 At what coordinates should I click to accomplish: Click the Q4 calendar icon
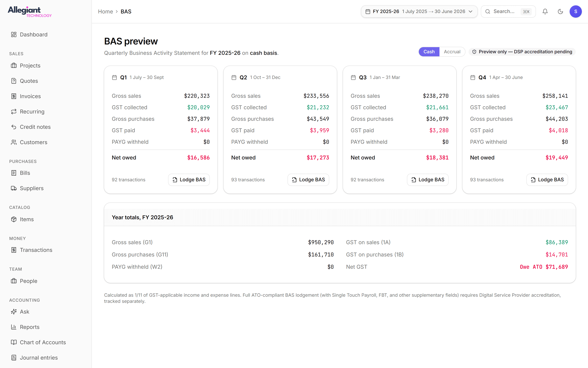473,77
